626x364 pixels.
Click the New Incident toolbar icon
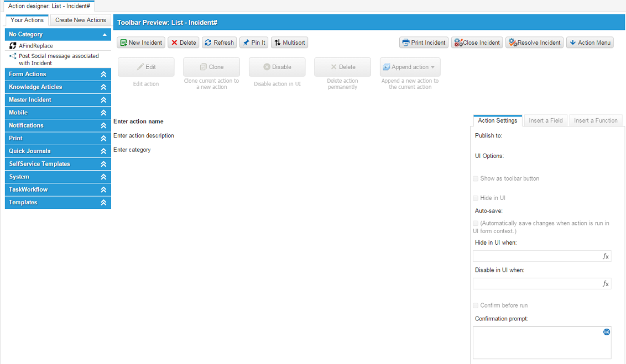pos(124,43)
